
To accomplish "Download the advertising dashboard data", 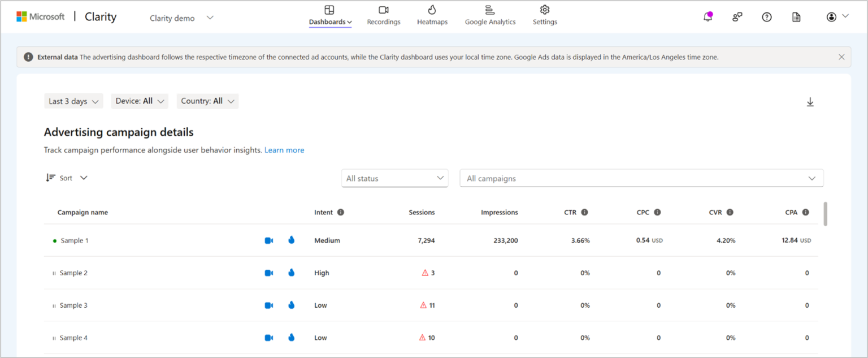I will [x=810, y=102].
